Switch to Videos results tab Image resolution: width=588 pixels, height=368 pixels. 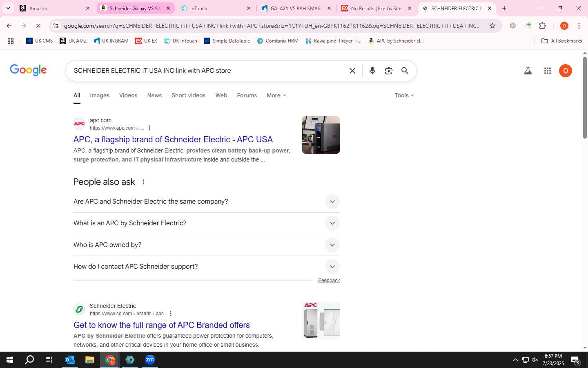[x=128, y=95]
